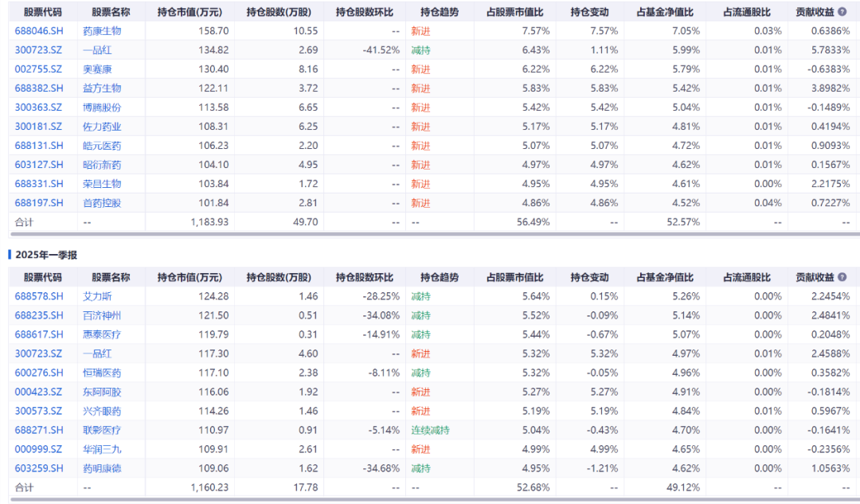Open stock name 皓元医药 link

click(102, 146)
